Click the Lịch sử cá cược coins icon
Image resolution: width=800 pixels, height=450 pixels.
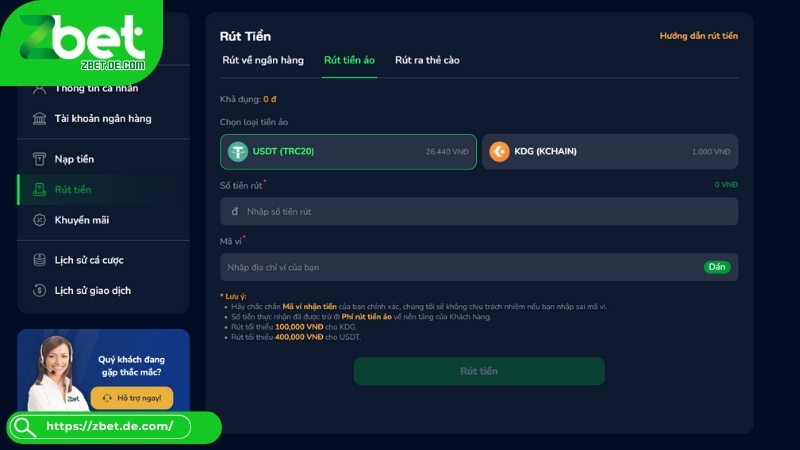click(x=39, y=260)
